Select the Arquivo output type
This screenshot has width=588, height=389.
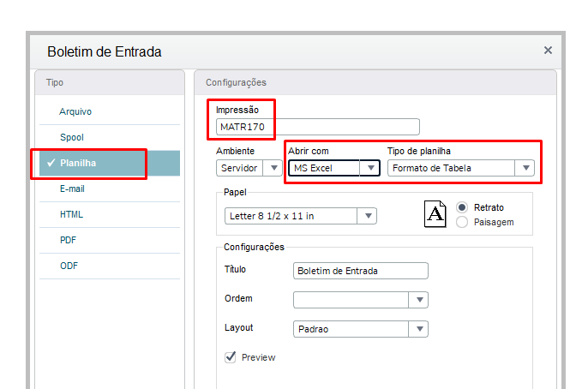110,111
